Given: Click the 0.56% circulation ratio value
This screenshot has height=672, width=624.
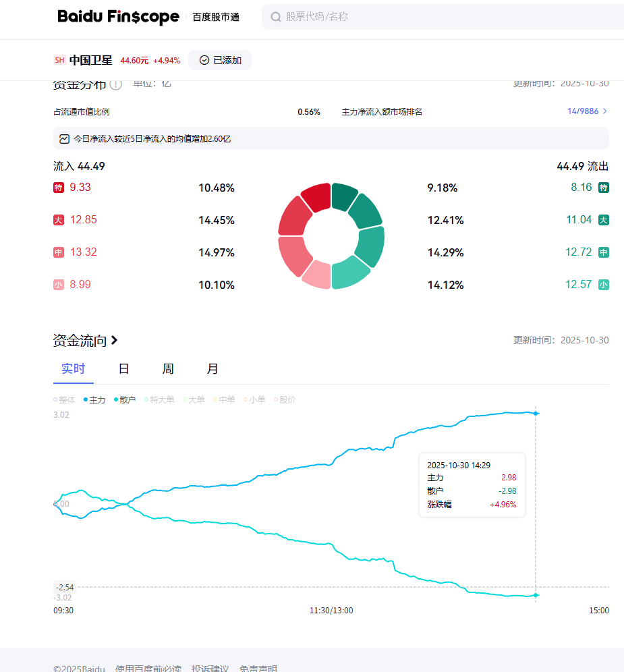Looking at the screenshot, I should click(309, 112).
